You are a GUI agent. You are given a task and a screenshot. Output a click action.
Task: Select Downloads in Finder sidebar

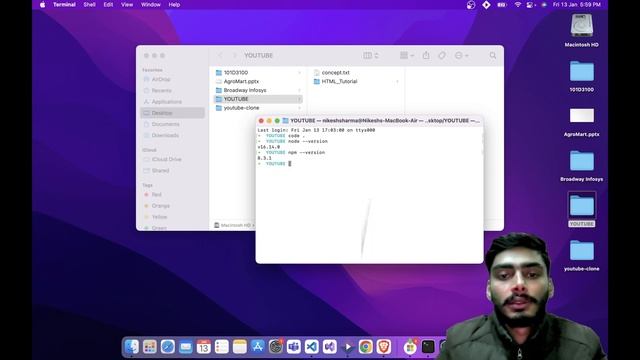click(173, 135)
